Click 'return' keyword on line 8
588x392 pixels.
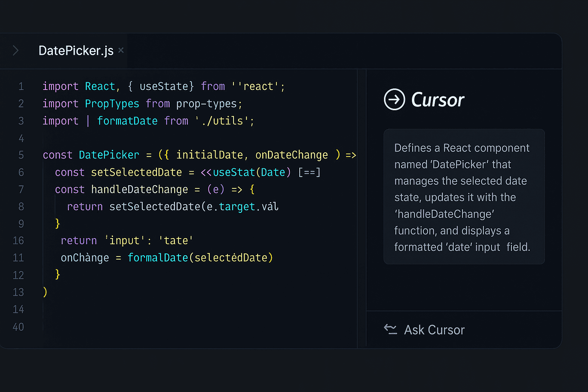[85, 207]
